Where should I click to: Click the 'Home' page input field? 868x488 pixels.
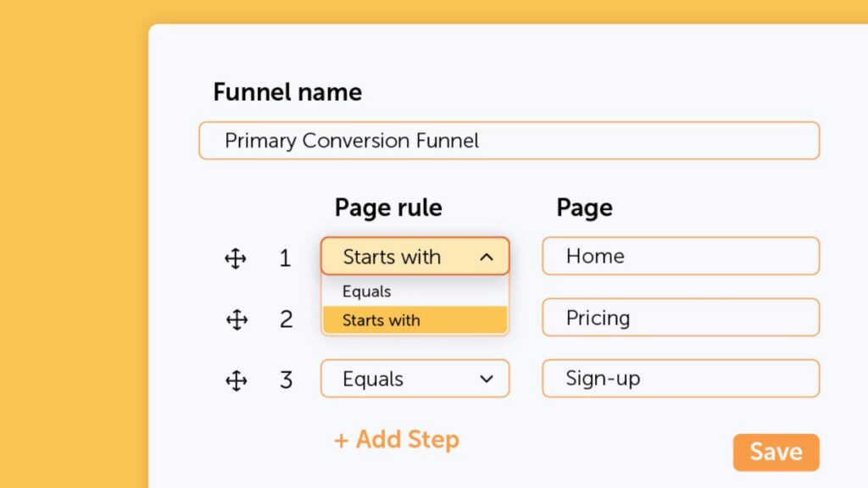[x=680, y=256]
